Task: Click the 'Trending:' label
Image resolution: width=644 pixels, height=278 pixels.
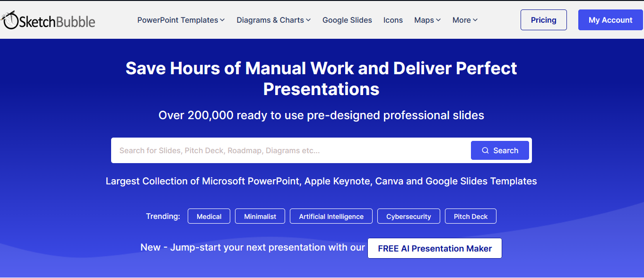Action: click(163, 216)
